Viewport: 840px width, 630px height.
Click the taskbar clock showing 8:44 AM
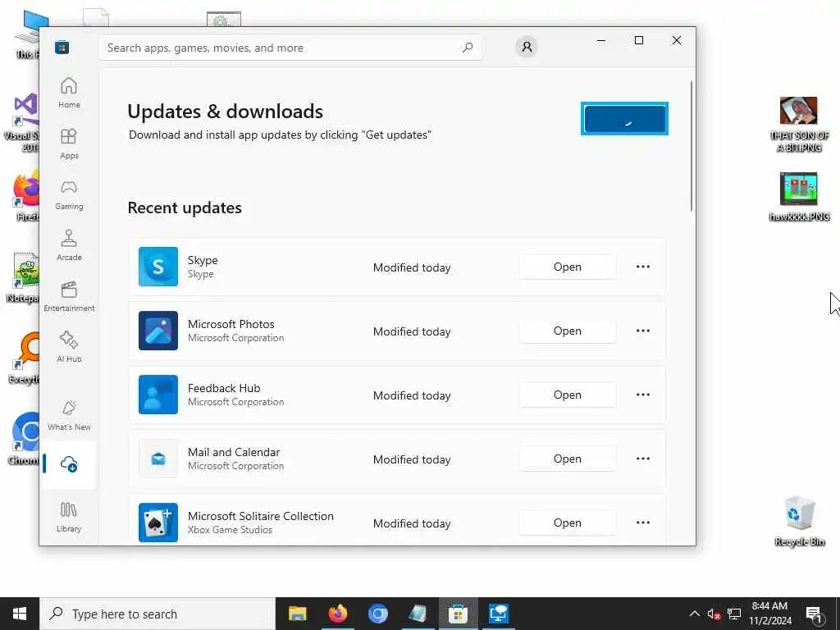pos(769,614)
